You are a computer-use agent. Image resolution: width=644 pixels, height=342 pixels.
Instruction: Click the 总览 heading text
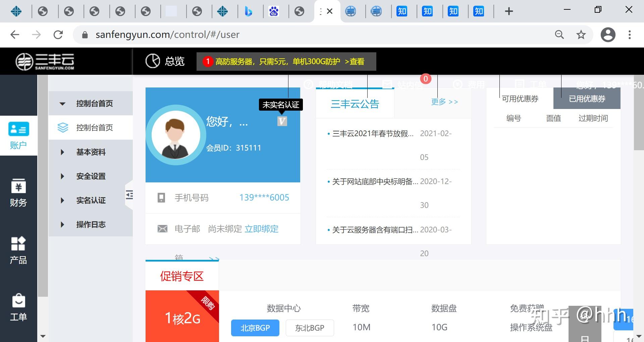point(175,61)
